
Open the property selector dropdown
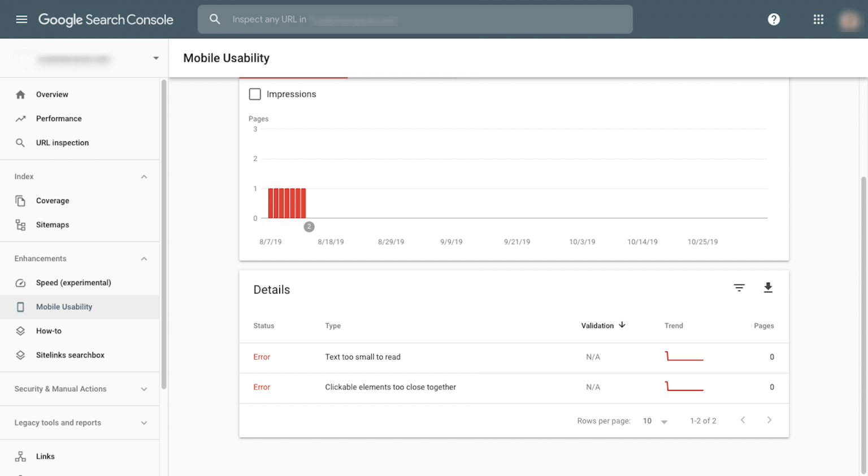tap(155, 58)
